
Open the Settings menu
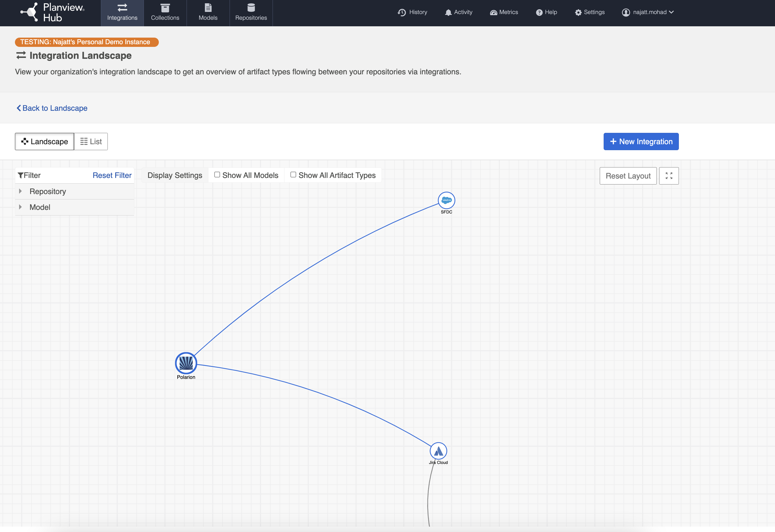coord(590,12)
